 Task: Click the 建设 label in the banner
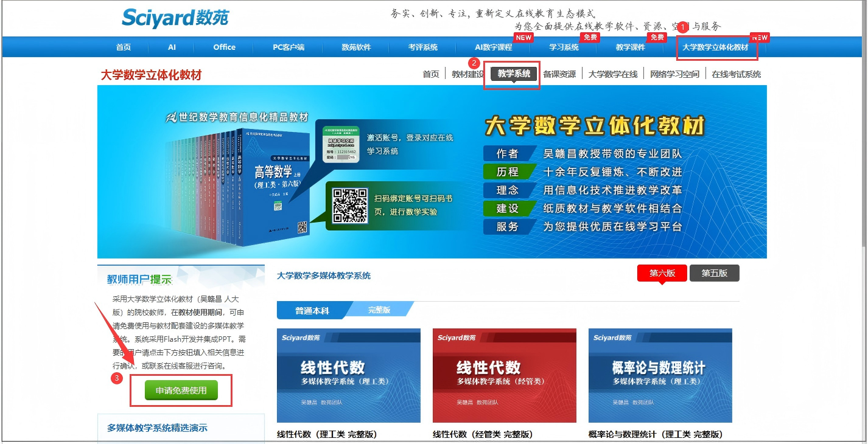tap(508, 209)
